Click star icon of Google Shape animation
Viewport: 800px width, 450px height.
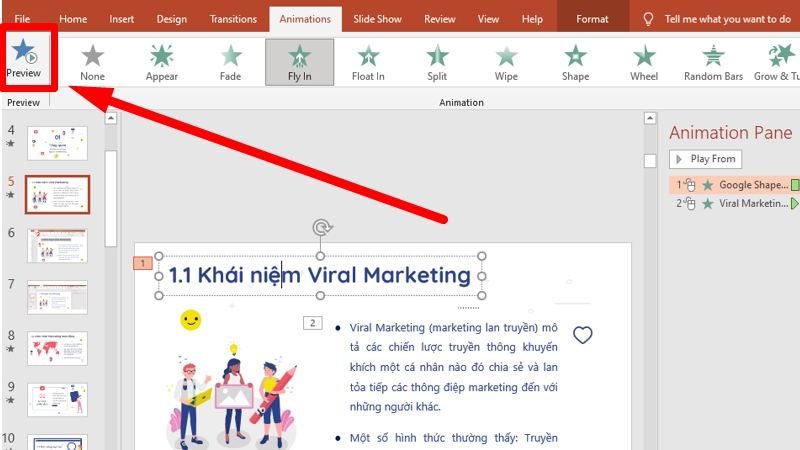tap(707, 185)
